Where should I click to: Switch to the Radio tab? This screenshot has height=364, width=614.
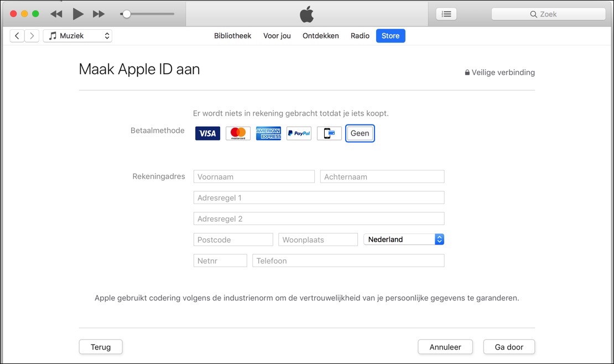coord(360,35)
